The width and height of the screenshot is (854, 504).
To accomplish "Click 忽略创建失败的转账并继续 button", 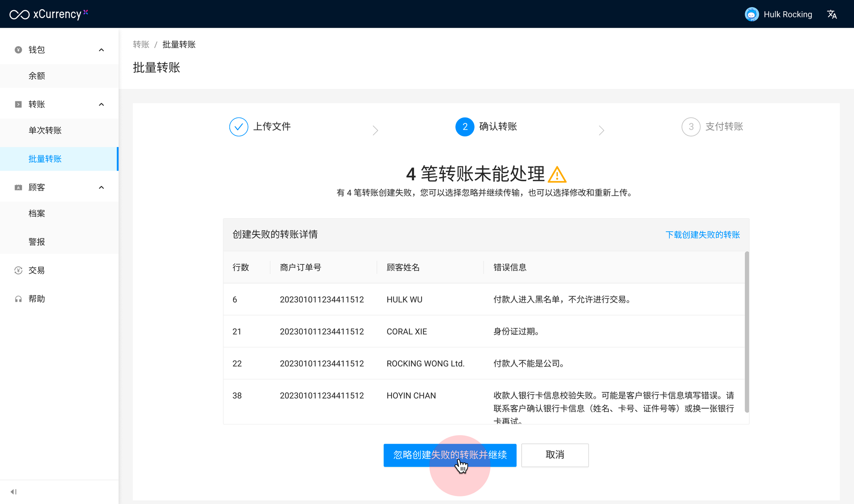I will point(450,455).
